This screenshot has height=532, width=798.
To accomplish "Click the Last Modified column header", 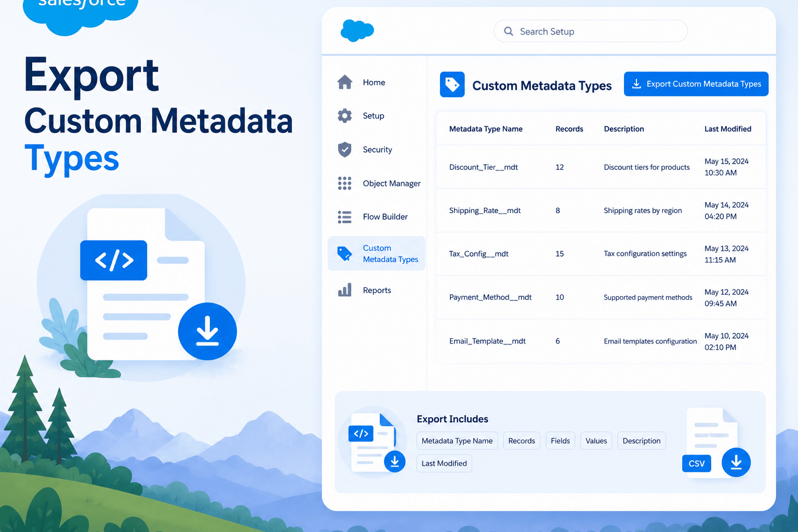I will click(728, 129).
